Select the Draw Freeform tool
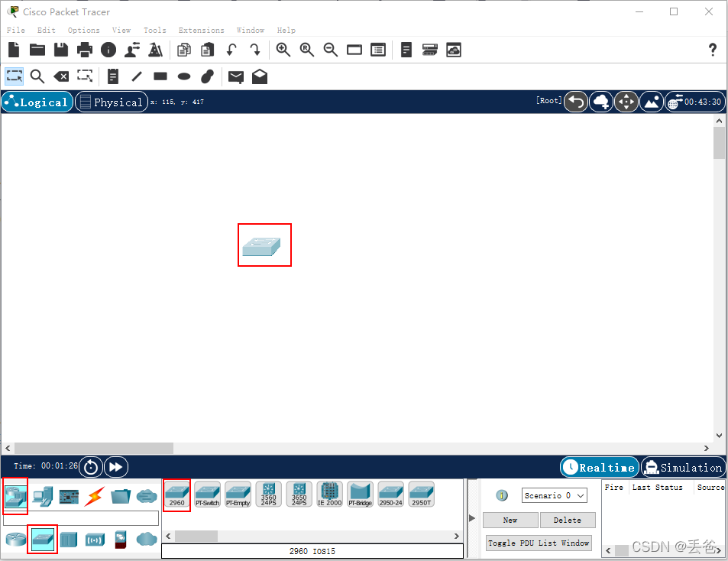This screenshot has width=728, height=561. (x=207, y=76)
